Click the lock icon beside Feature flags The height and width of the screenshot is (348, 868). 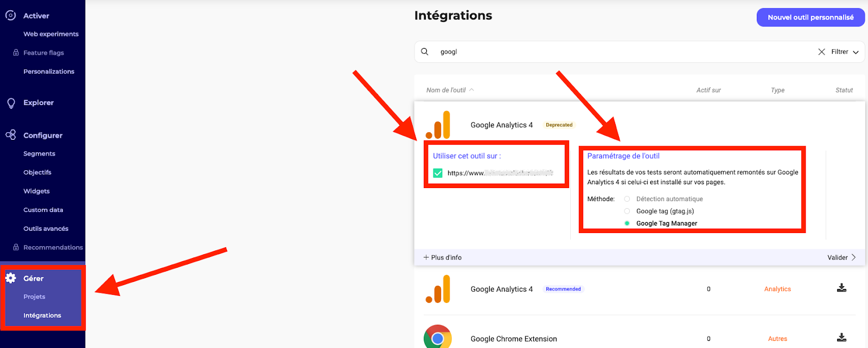click(x=16, y=53)
